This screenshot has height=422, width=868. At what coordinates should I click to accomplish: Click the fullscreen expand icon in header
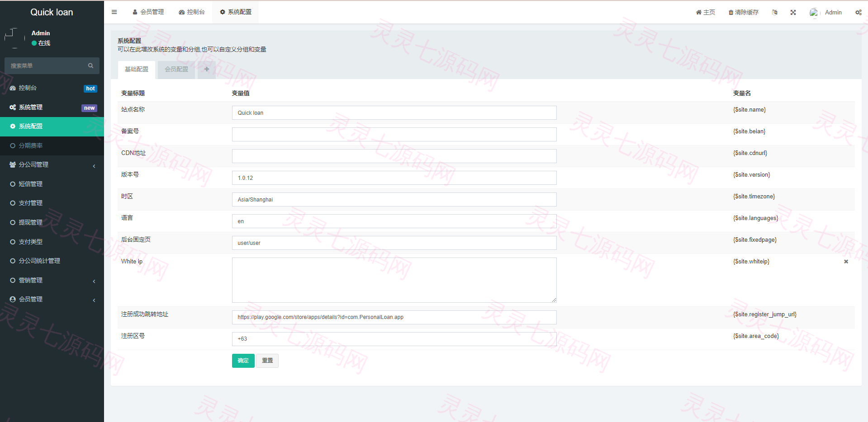tap(793, 13)
